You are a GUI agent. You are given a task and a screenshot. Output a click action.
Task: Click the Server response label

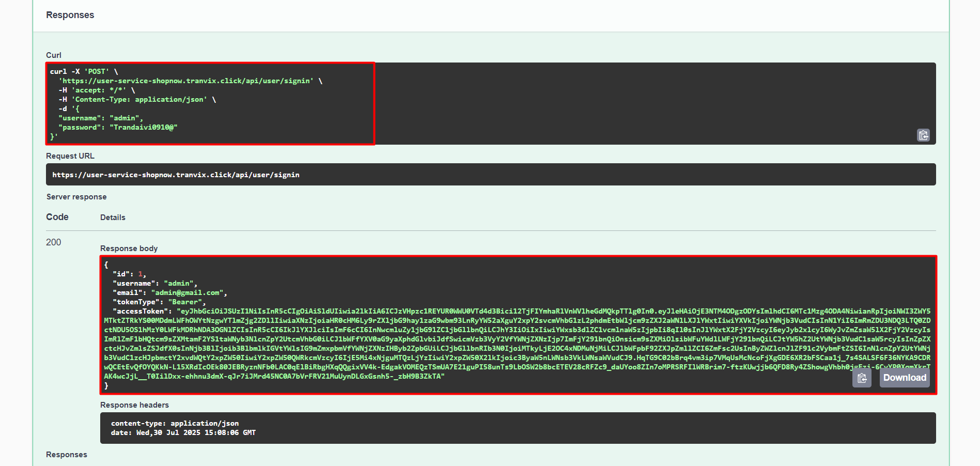pyautogui.click(x=76, y=197)
